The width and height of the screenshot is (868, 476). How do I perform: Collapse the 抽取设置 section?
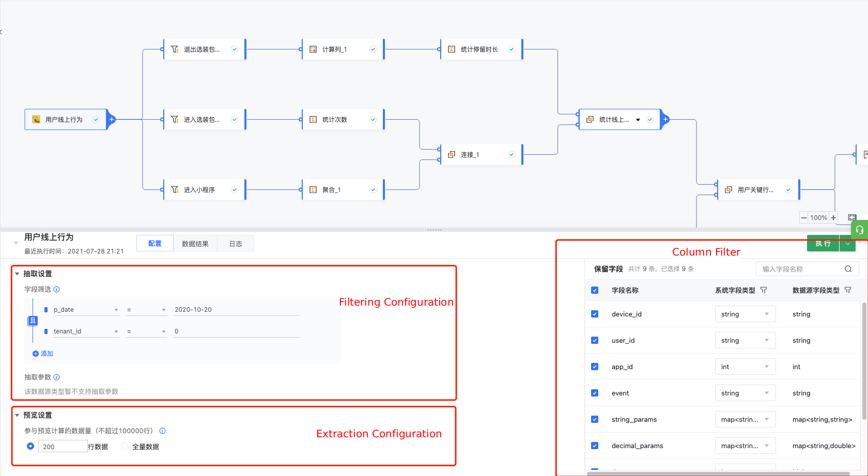coord(17,274)
